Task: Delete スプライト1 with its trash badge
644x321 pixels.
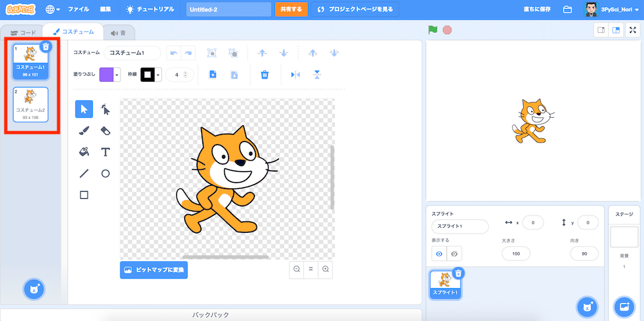Action: click(459, 273)
